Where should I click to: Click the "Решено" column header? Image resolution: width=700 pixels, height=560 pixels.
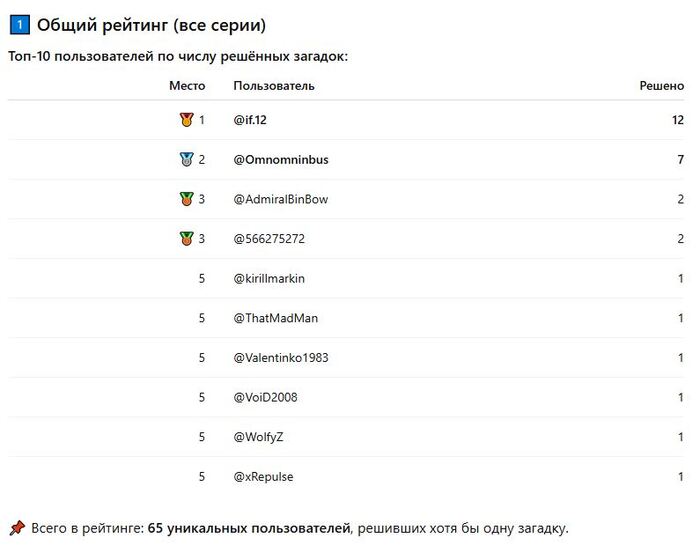point(661,86)
